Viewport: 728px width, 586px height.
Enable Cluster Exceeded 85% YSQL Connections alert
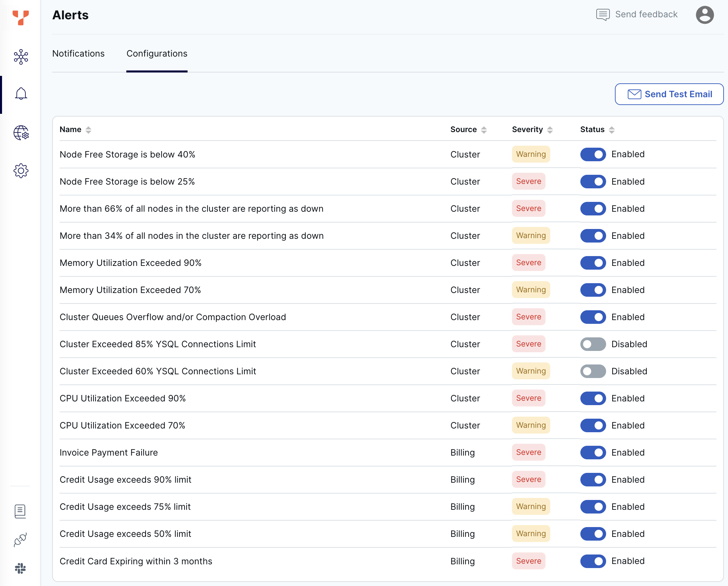[x=593, y=344]
